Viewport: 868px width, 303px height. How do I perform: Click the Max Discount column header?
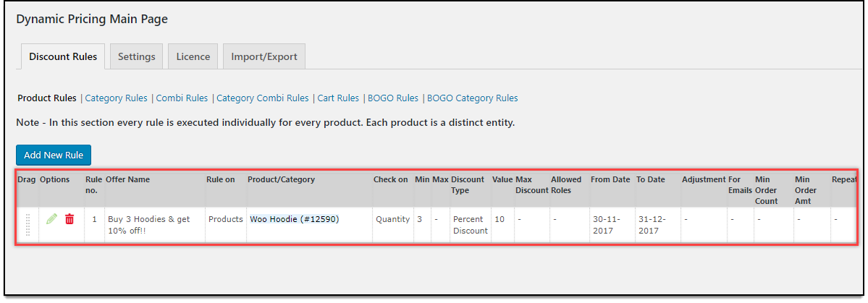coord(531,184)
